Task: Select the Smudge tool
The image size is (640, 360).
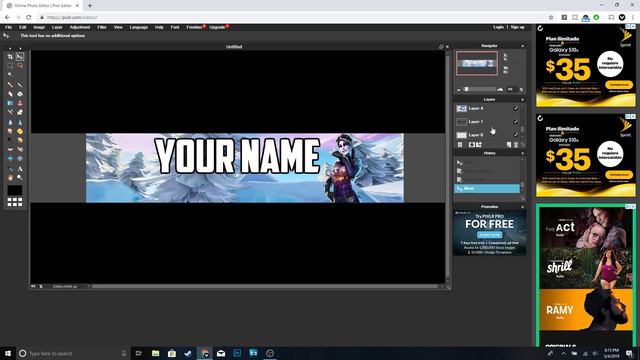Action: [x=10, y=131]
